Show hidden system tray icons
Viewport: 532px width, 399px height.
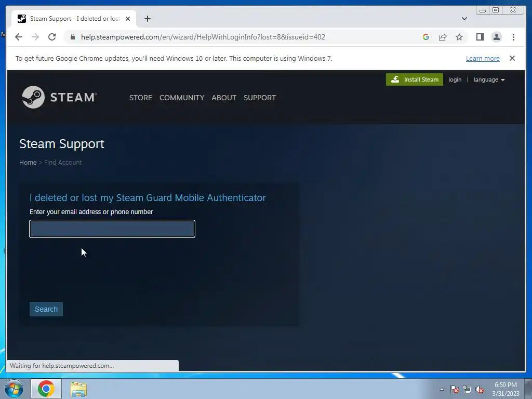click(x=442, y=389)
